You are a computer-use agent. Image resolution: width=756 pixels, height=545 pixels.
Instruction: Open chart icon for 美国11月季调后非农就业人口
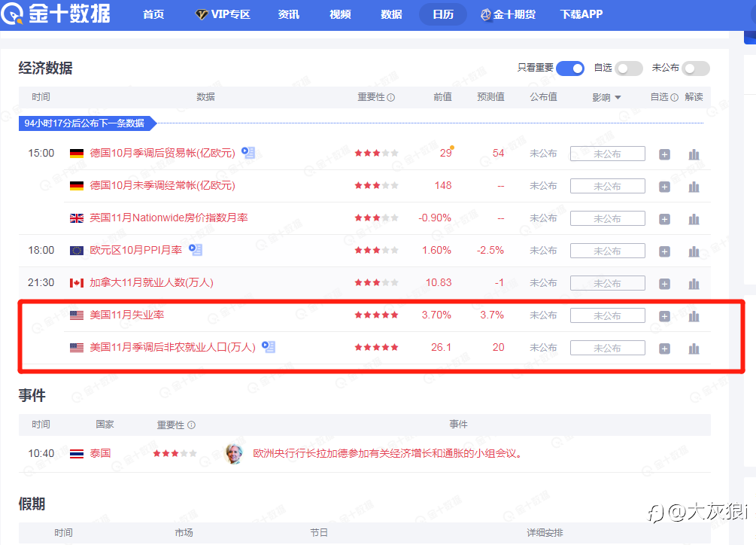pos(694,349)
